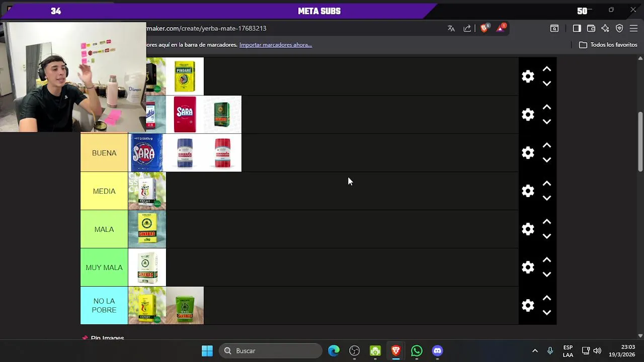Move the NO LA POBRE row up
The image size is (644, 362).
(547, 299)
